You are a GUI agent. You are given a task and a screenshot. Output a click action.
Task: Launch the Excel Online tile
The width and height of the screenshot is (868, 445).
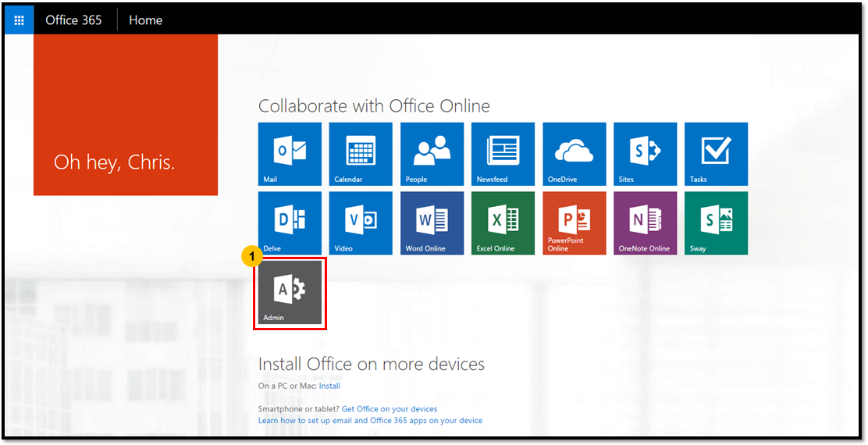(503, 223)
